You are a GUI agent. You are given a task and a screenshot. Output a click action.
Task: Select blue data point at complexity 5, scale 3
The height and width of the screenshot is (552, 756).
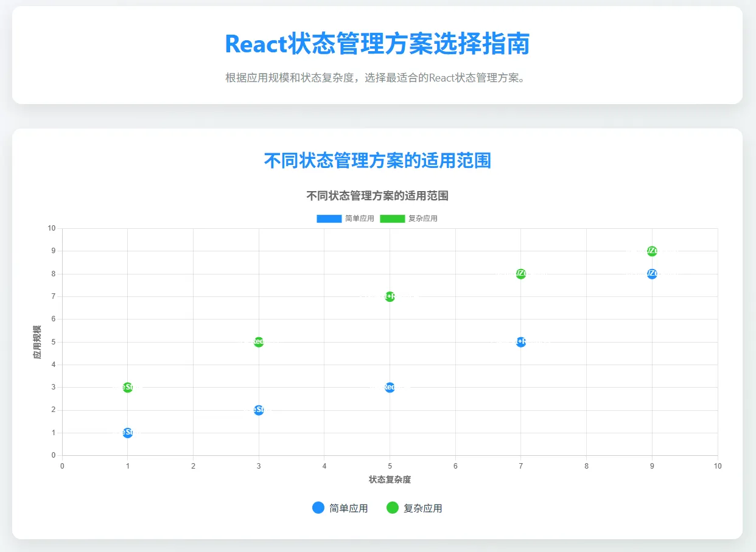point(390,387)
